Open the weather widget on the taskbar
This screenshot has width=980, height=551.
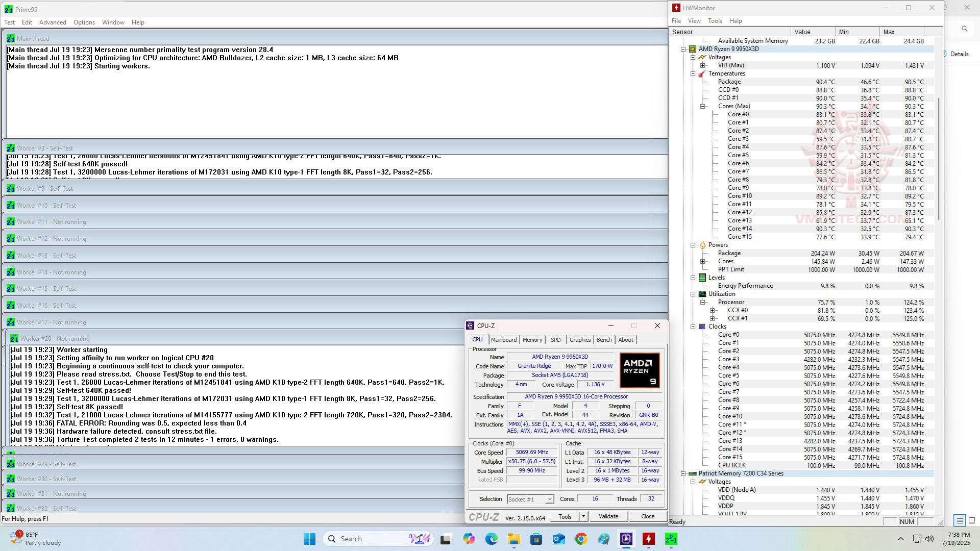pyautogui.click(x=36, y=539)
